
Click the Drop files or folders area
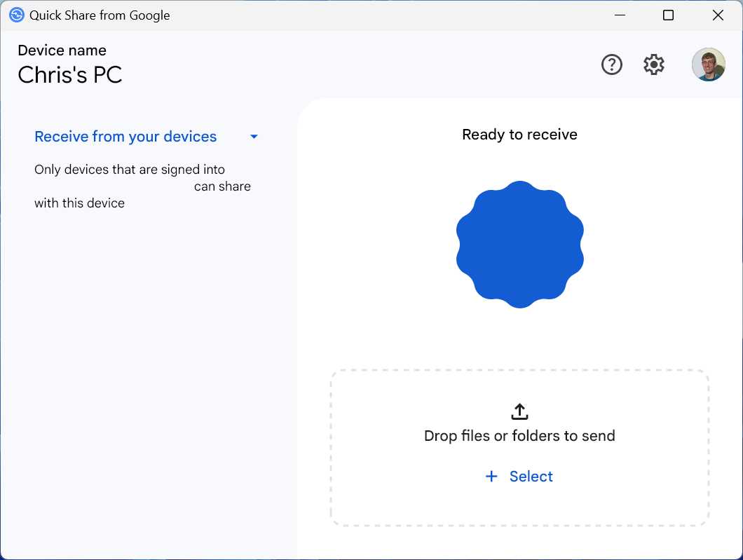(x=519, y=435)
